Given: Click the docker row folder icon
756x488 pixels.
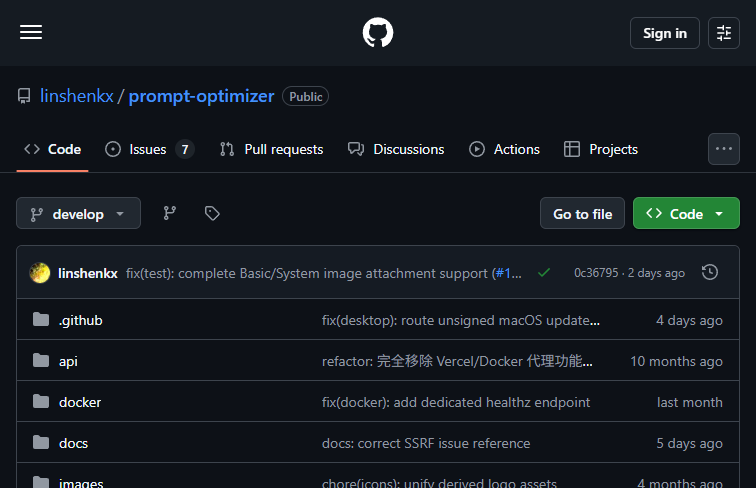Looking at the screenshot, I should tap(41, 401).
